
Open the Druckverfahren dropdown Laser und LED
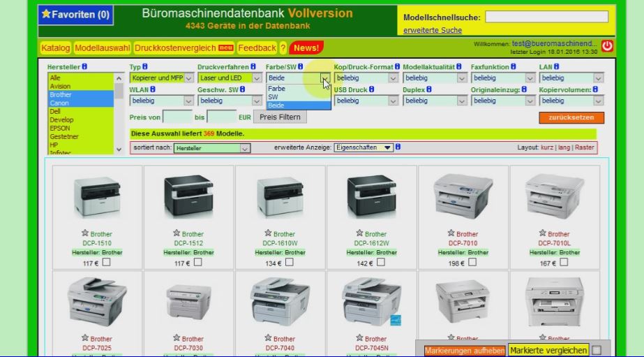coord(230,78)
